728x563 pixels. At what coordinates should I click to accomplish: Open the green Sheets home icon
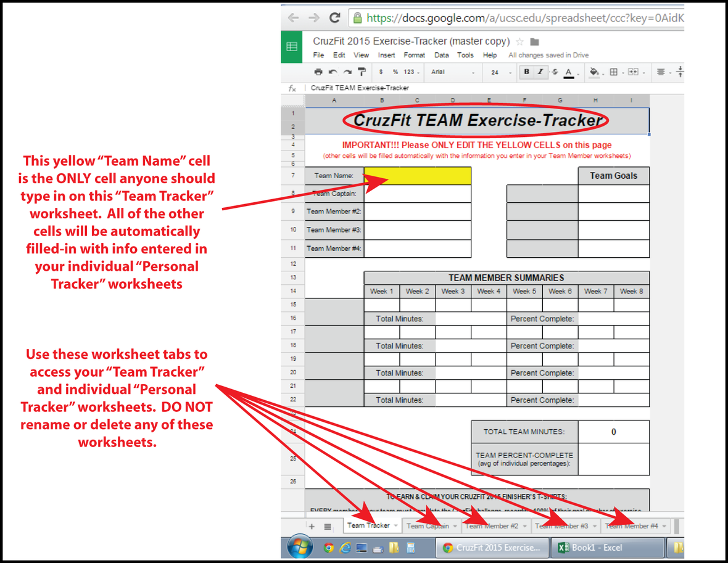pyautogui.click(x=292, y=47)
